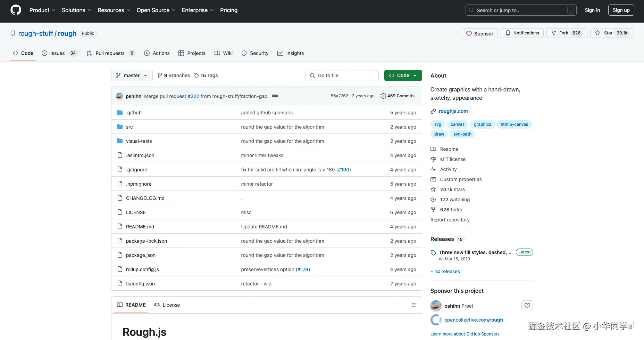Open the opencollective.com/rough link
Screen dimensions: 644x340
coord(474,320)
